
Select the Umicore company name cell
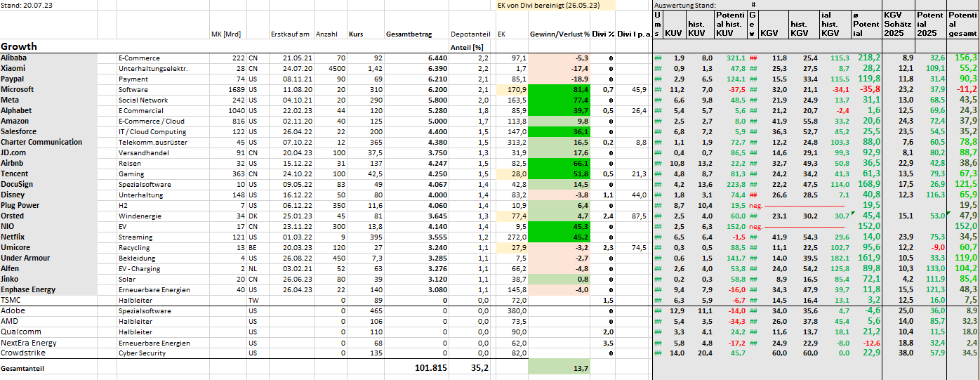tap(48, 247)
